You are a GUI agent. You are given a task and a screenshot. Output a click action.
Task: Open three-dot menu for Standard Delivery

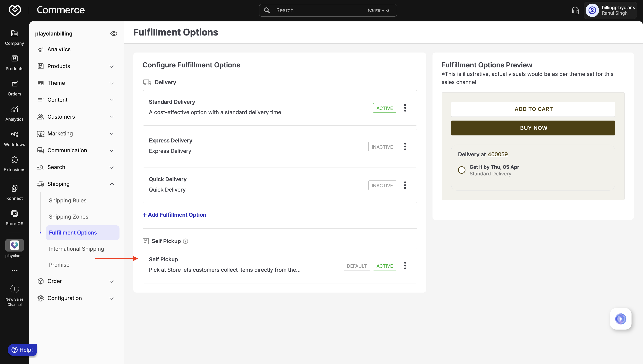[405, 108]
